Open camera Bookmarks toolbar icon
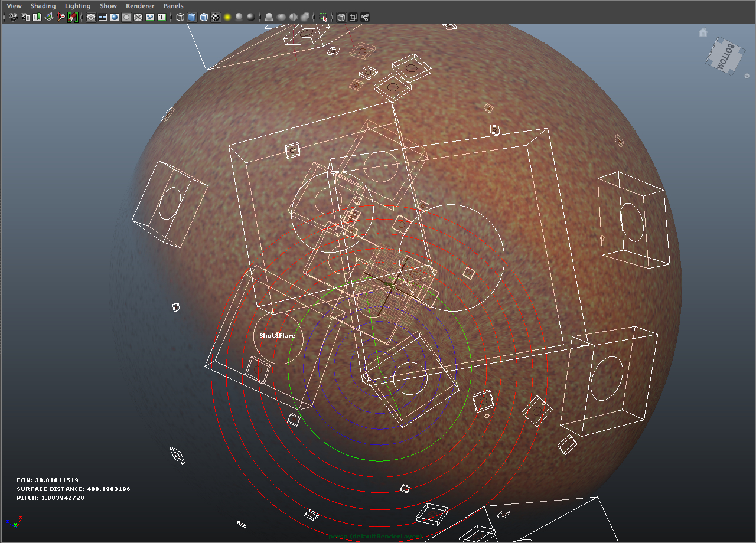 tap(37, 17)
